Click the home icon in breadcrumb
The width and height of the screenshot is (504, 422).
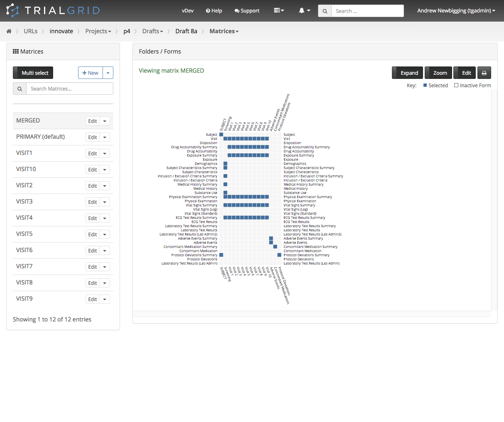pyautogui.click(x=9, y=32)
